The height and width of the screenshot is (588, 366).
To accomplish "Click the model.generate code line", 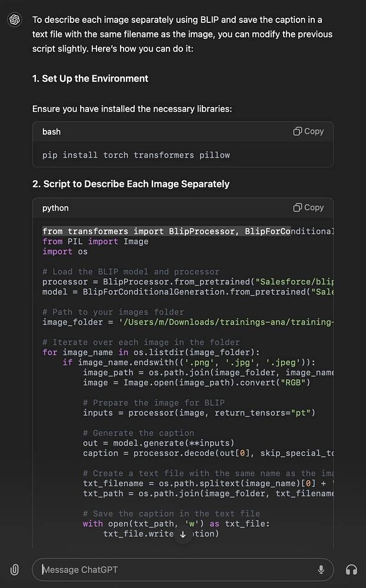I will (159, 443).
